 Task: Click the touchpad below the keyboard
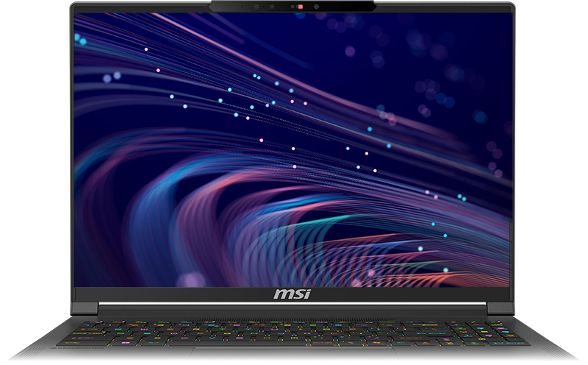pyautogui.click(x=294, y=355)
